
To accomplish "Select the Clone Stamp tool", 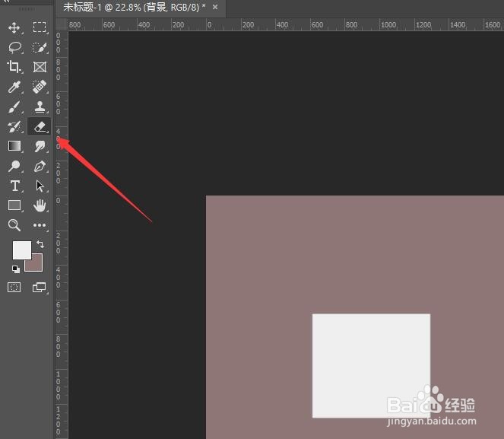I will pos(40,107).
